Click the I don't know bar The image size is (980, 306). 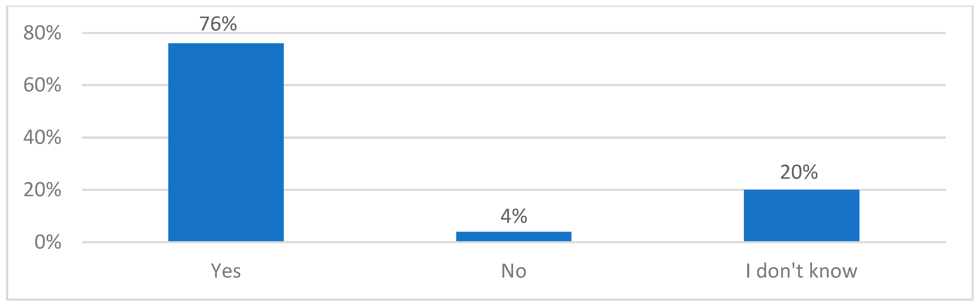pos(801,215)
